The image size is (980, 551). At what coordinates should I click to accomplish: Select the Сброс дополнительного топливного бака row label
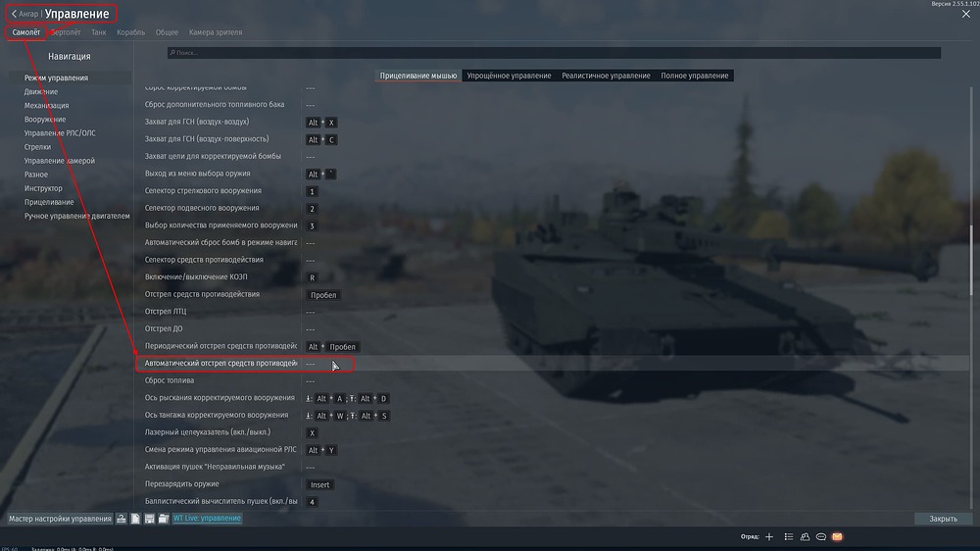coord(215,105)
